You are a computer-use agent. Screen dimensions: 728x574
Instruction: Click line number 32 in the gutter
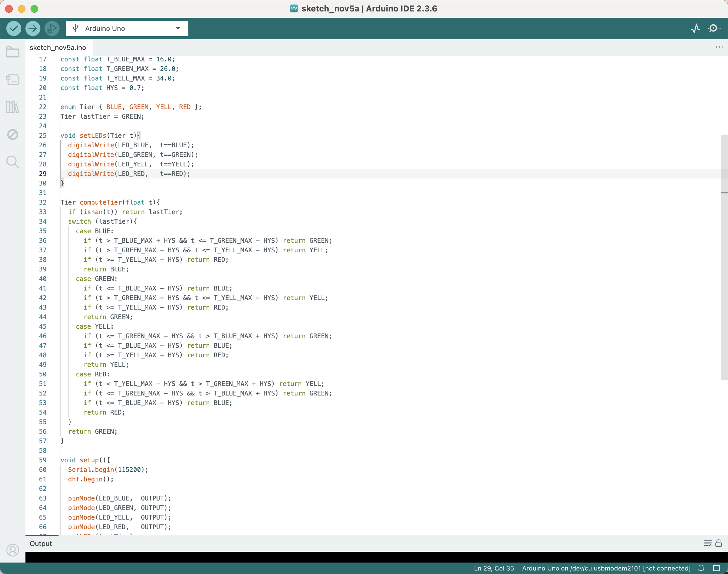[43, 203]
